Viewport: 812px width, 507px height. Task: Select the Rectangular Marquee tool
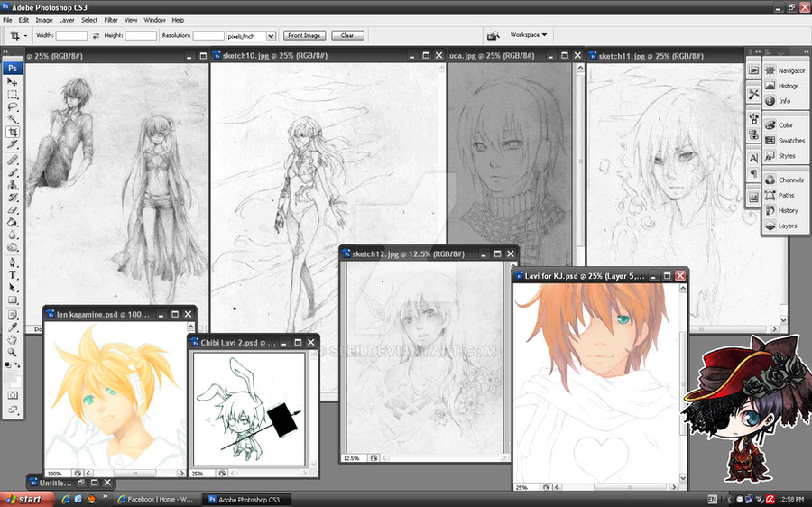(x=13, y=95)
